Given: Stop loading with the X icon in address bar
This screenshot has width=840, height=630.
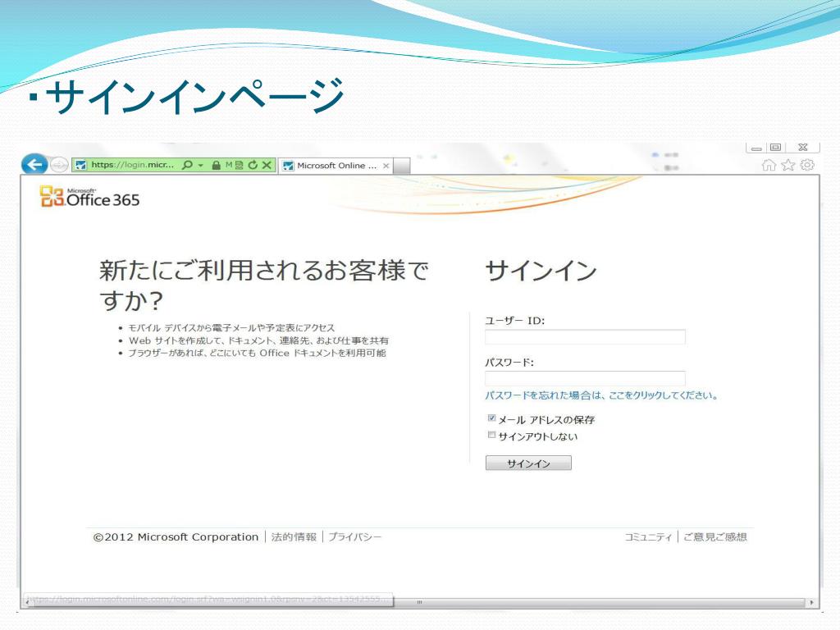Looking at the screenshot, I should pyautogui.click(x=267, y=165).
